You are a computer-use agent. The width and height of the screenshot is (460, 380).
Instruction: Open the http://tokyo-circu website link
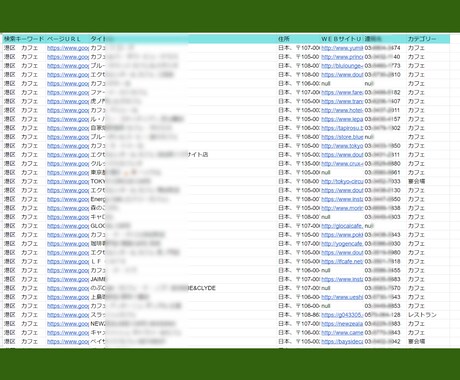coord(342,181)
